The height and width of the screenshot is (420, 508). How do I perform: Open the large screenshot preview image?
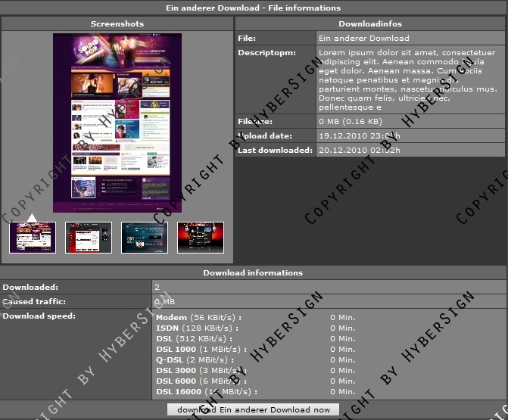[117, 123]
